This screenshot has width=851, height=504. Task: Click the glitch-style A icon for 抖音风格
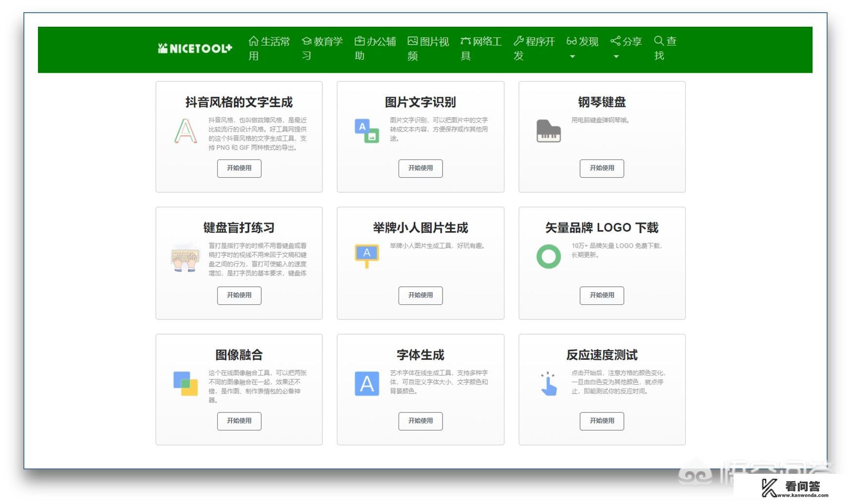[x=186, y=131]
